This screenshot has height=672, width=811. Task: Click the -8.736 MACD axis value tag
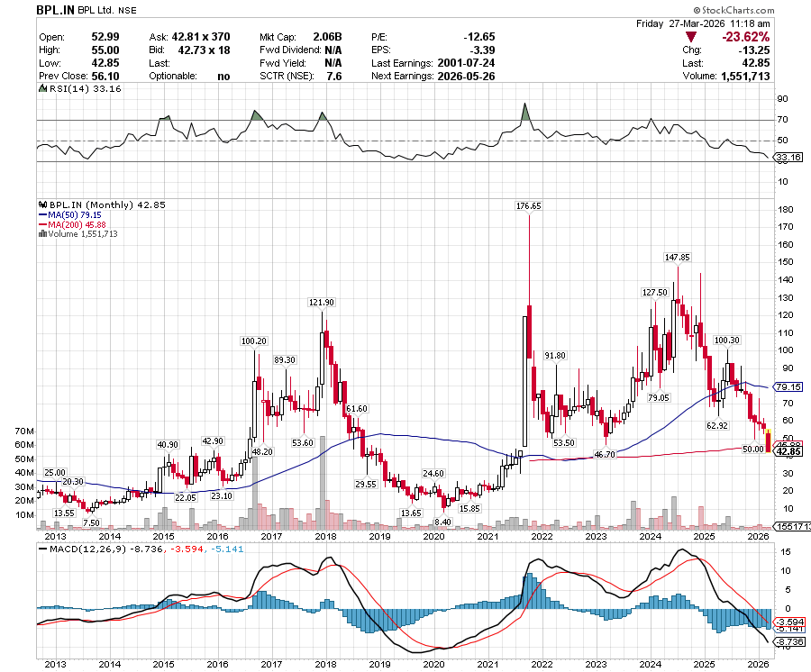coord(789,641)
